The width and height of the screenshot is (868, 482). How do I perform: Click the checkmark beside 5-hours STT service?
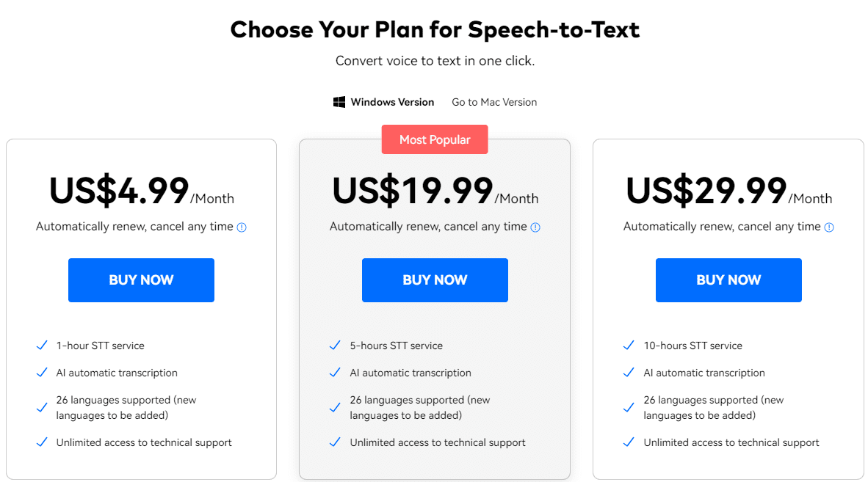point(335,346)
